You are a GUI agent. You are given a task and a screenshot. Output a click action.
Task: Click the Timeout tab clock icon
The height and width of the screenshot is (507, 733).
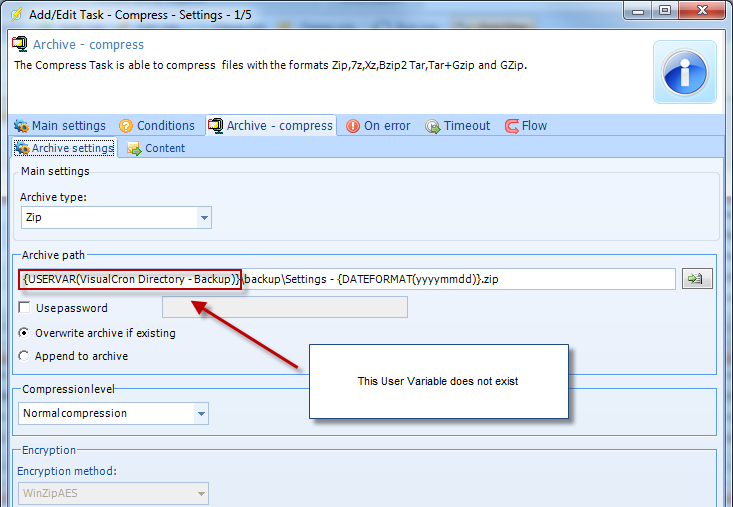click(x=433, y=126)
